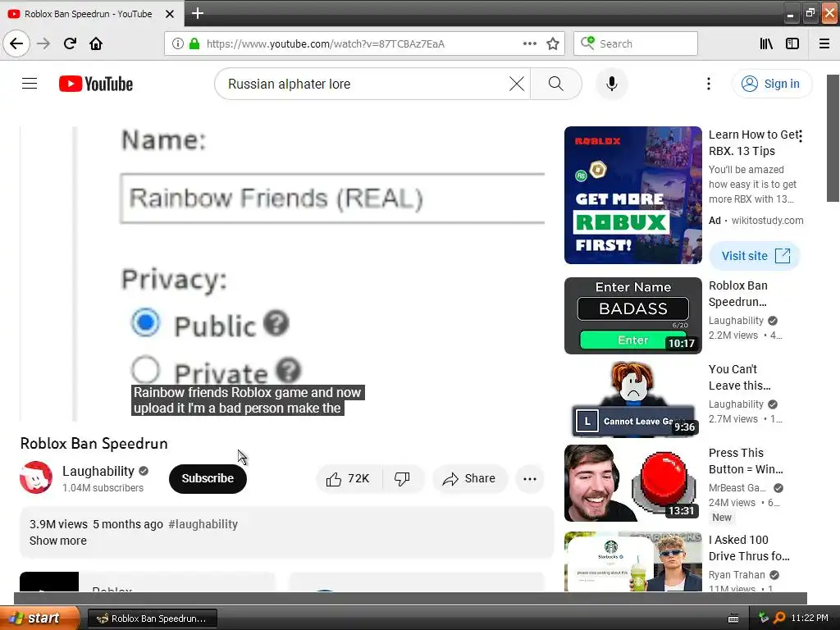Screen dimensions: 840x630
Task: Open Laughability channel avatar
Action: (x=36, y=478)
